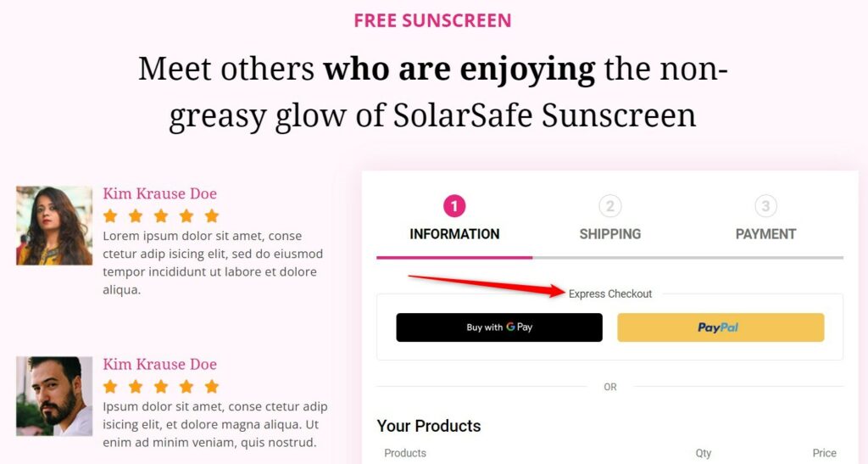Click the step 1 circle icon

pyautogui.click(x=454, y=206)
